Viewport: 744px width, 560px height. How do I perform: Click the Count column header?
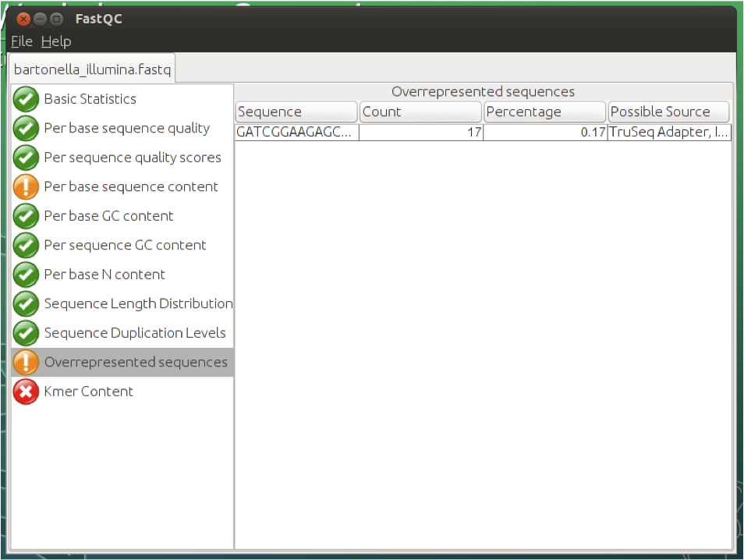click(x=421, y=112)
